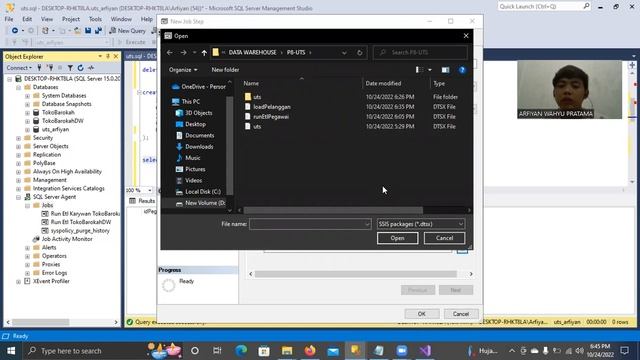This screenshot has width=640, height=360.
Task: Select runEtlPegawai DTSX file
Action: 271,116
